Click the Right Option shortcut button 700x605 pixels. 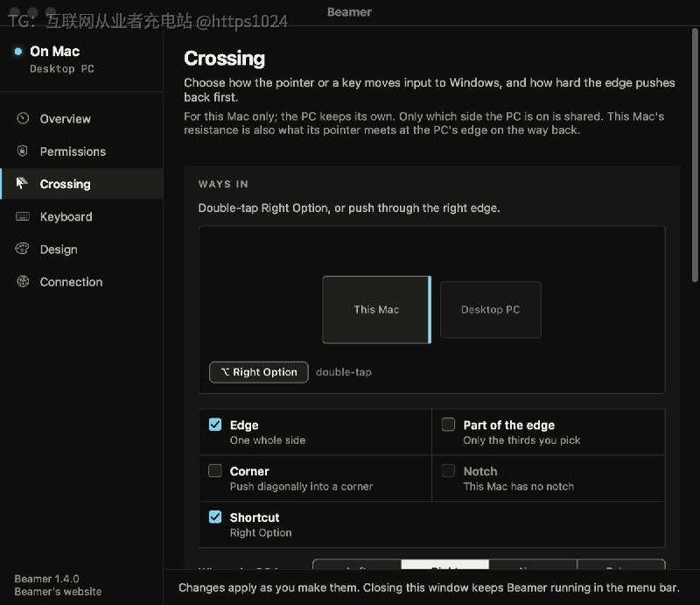coord(259,372)
